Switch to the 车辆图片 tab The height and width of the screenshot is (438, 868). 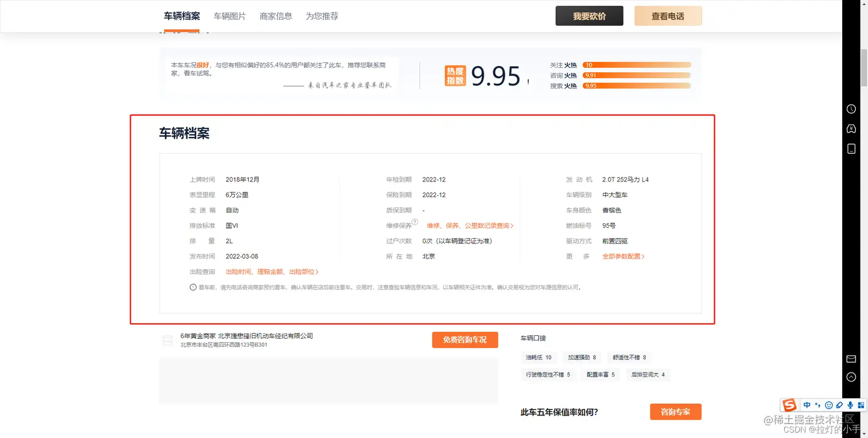click(230, 16)
